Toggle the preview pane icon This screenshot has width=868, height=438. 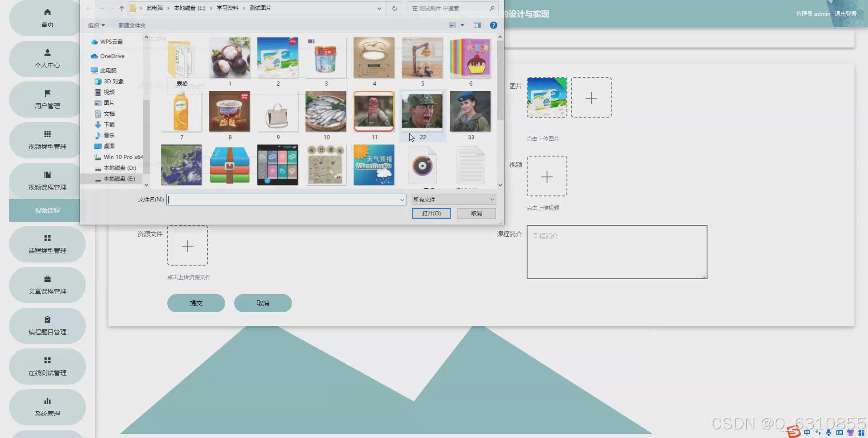[477, 25]
